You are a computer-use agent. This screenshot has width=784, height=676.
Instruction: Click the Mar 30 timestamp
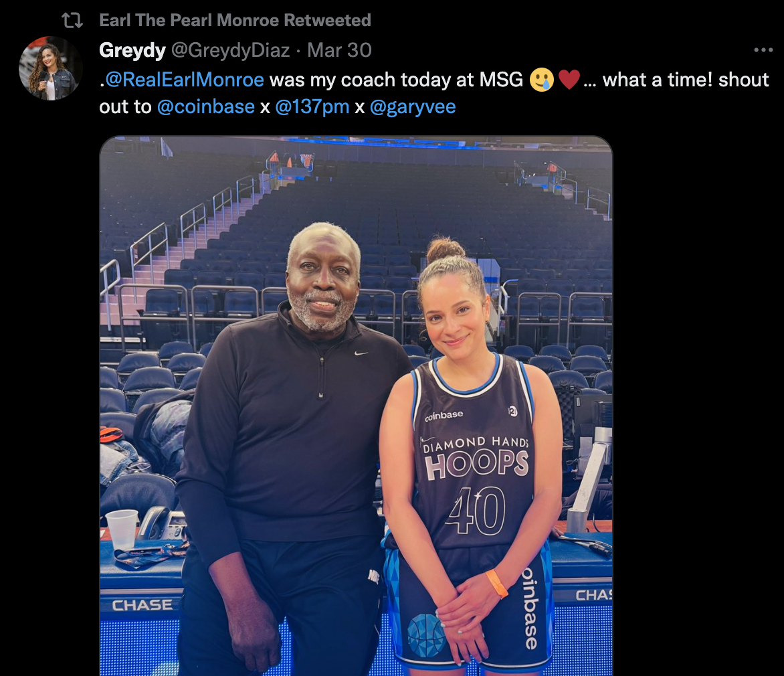point(340,50)
